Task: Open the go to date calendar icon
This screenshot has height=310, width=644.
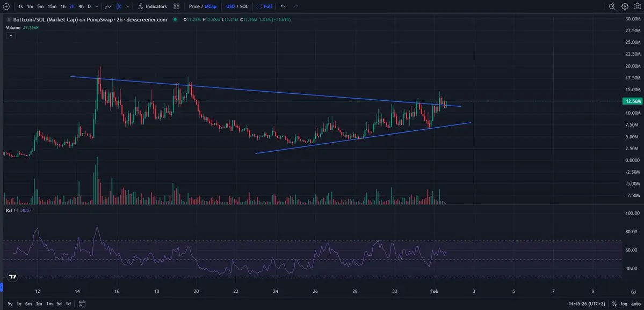Action: tap(82, 304)
